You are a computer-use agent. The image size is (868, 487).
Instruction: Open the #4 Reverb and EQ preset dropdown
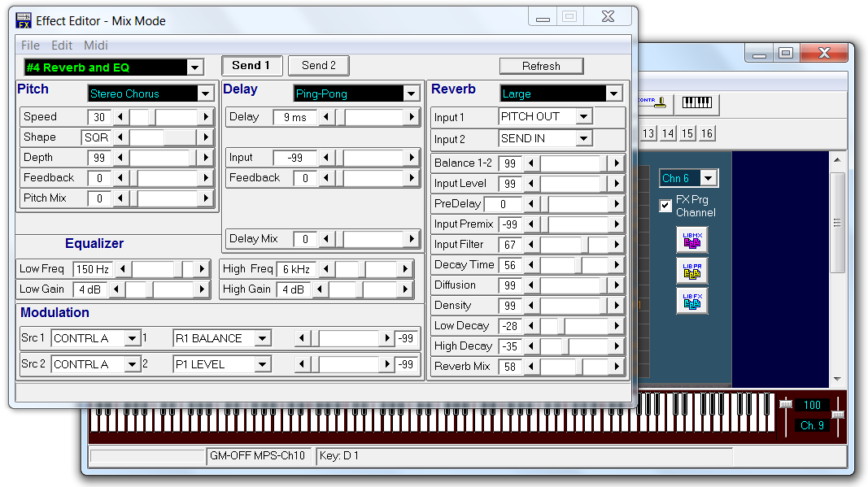195,67
